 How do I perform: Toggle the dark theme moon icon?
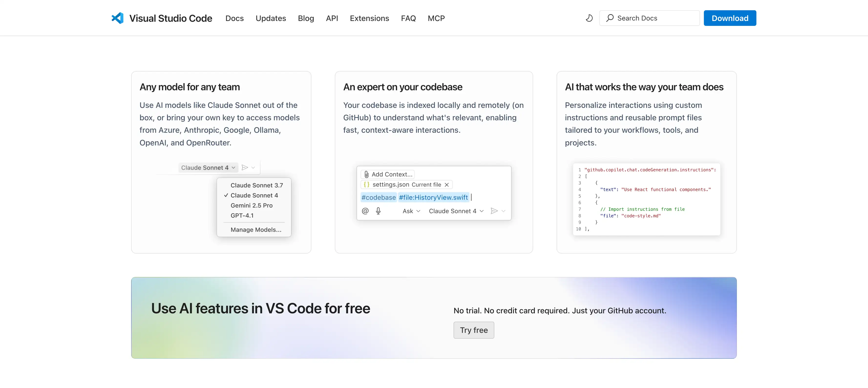pos(589,18)
